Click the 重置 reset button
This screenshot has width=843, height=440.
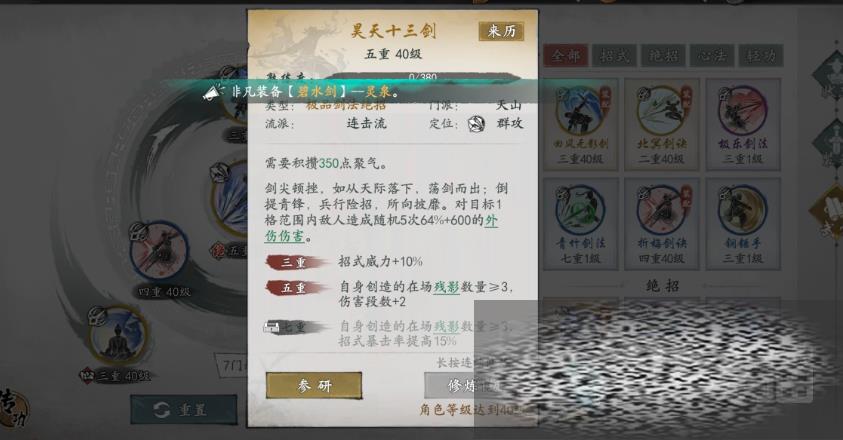pyautogui.click(x=183, y=409)
